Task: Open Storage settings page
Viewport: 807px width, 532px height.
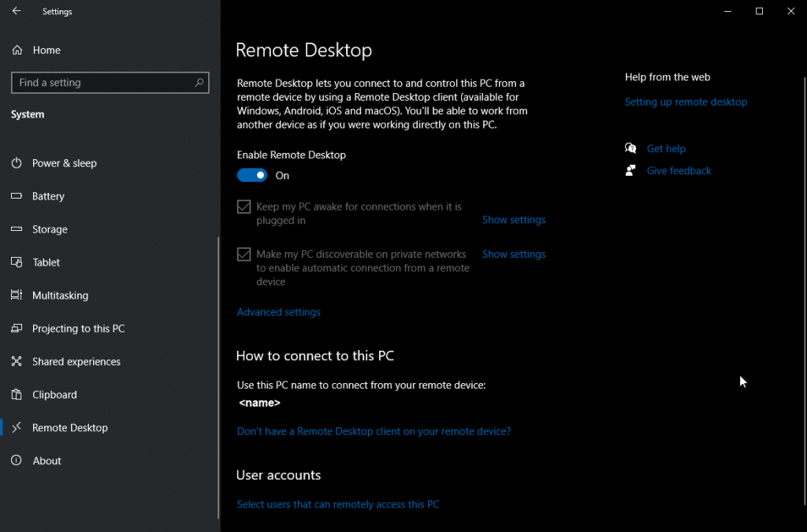Action: (50, 229)
